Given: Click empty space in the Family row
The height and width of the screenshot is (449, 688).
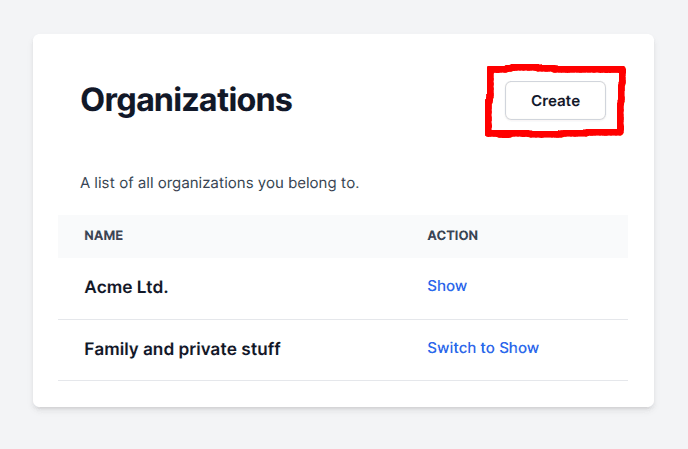Looking at the screenshot, I should point(350,349).
